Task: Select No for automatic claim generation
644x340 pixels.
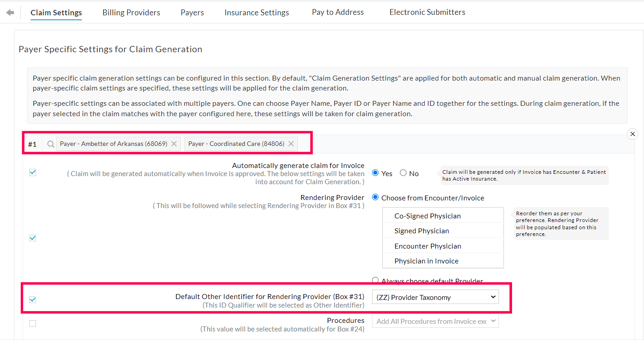Action: [403, 173]
